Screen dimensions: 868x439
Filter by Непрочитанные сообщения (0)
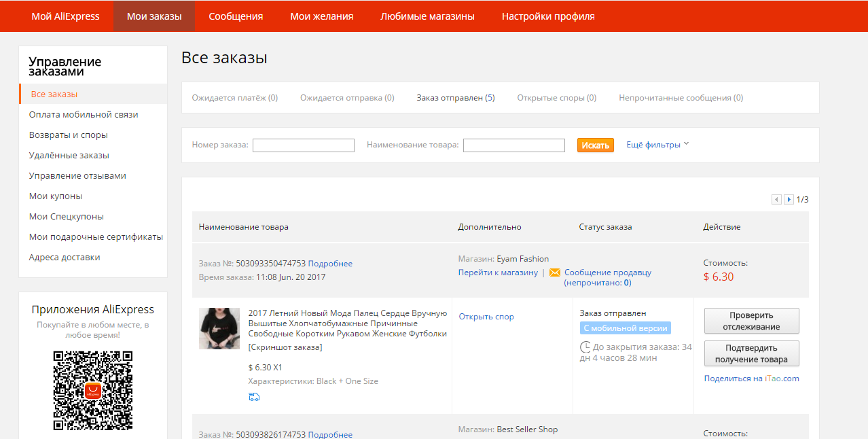click(x=681, y=98)
